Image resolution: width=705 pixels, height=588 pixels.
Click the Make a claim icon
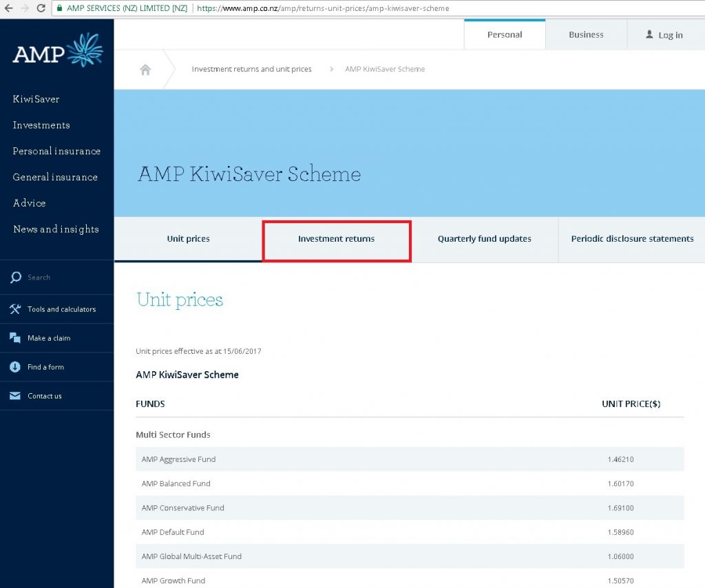point(15,337)
